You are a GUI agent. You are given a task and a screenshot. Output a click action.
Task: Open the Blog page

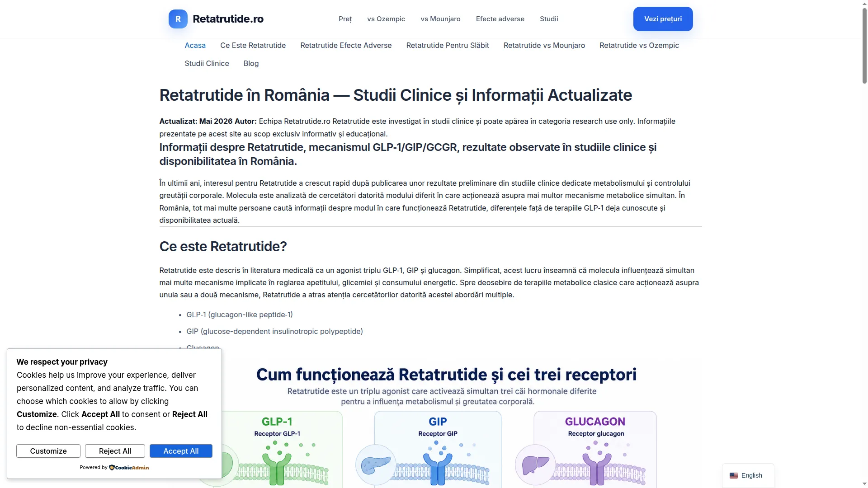[x=251, y=63]
